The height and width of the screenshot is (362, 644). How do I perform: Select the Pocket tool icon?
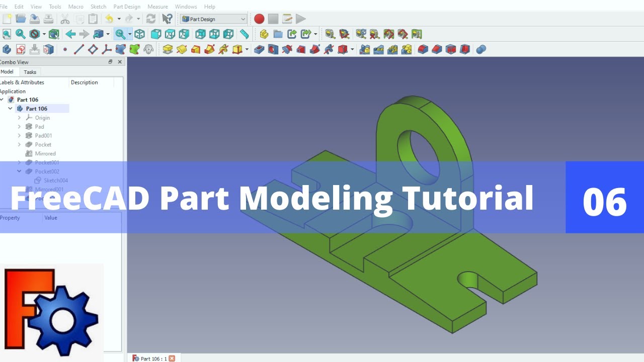259,49
